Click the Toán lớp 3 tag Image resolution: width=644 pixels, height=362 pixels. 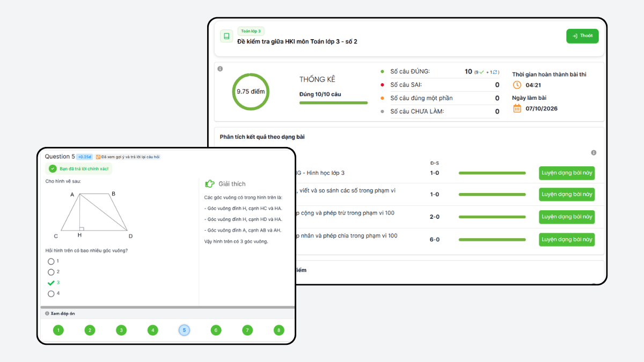pyautogui.click(x=251, y=31)
